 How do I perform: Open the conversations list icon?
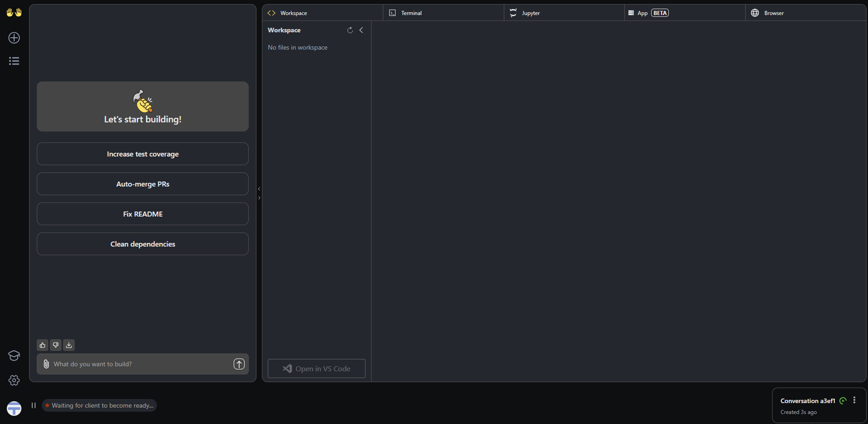click(14, 61)
